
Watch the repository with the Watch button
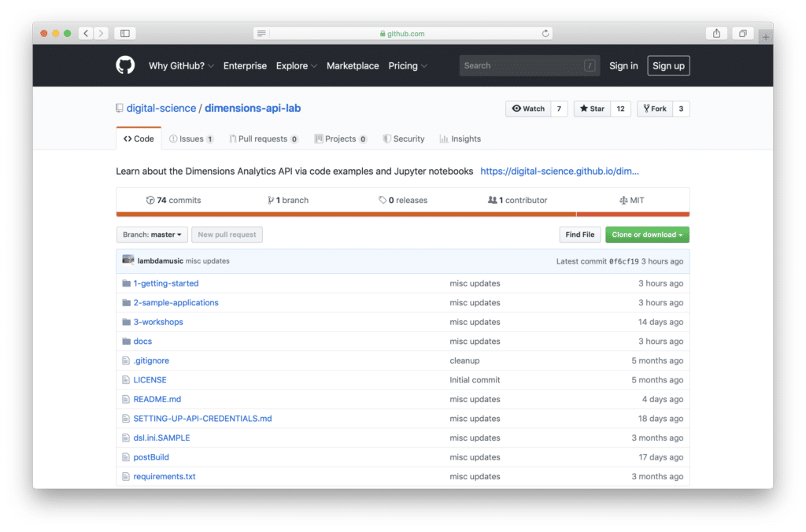[x=528, y=109]
